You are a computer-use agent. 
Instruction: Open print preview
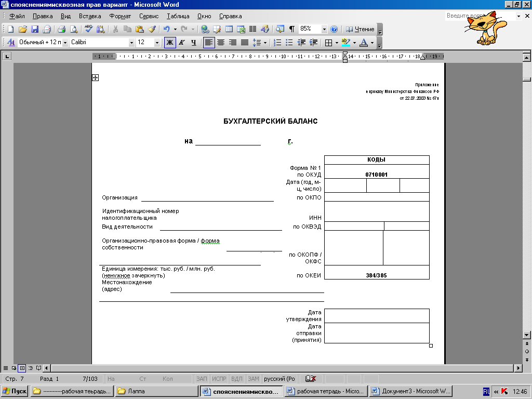click(x=74, y=30)
